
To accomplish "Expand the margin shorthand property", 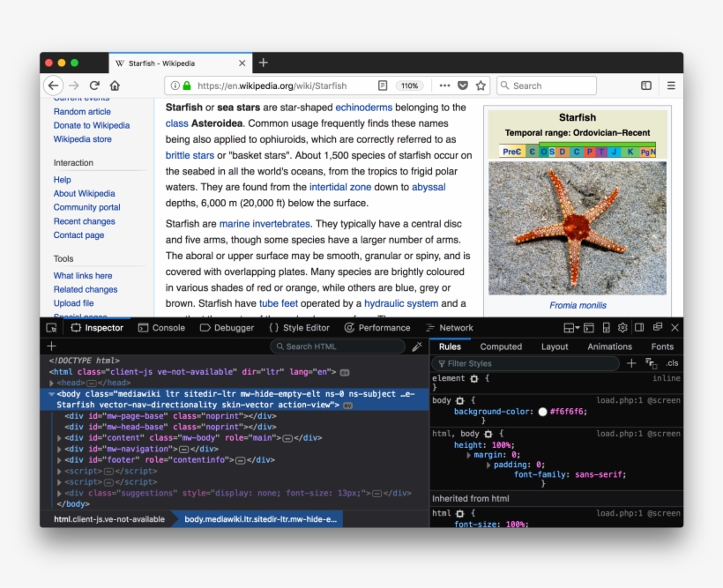I will pos(468,455).
